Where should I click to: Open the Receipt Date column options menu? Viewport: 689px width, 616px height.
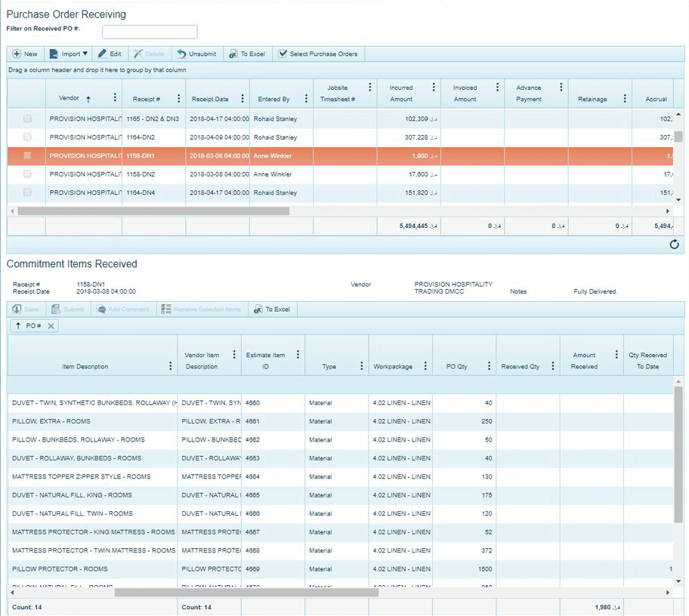243,98
